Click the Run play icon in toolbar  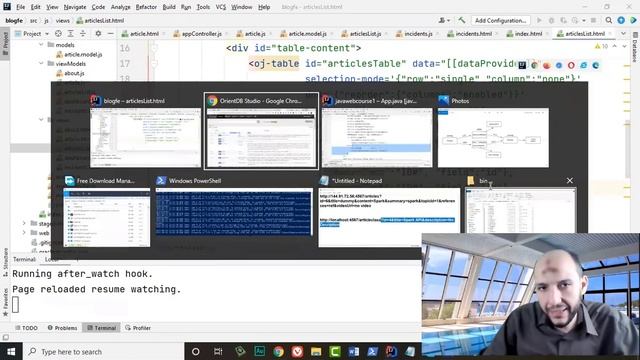coord(539,20)
